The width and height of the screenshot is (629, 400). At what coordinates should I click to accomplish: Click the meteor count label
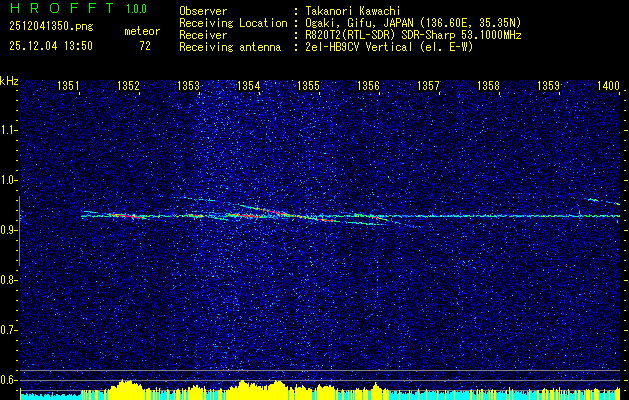pos(142,31)
